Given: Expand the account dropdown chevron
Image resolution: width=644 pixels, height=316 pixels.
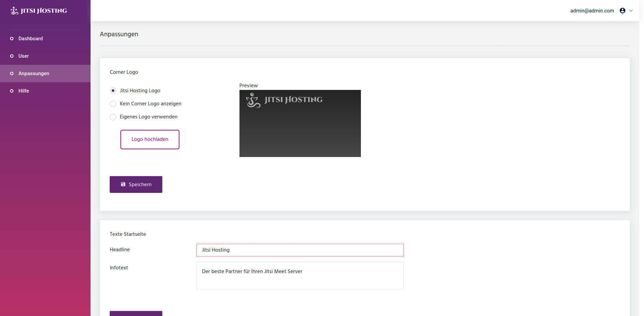Looking at the screenshot, I should click(631, 11).
